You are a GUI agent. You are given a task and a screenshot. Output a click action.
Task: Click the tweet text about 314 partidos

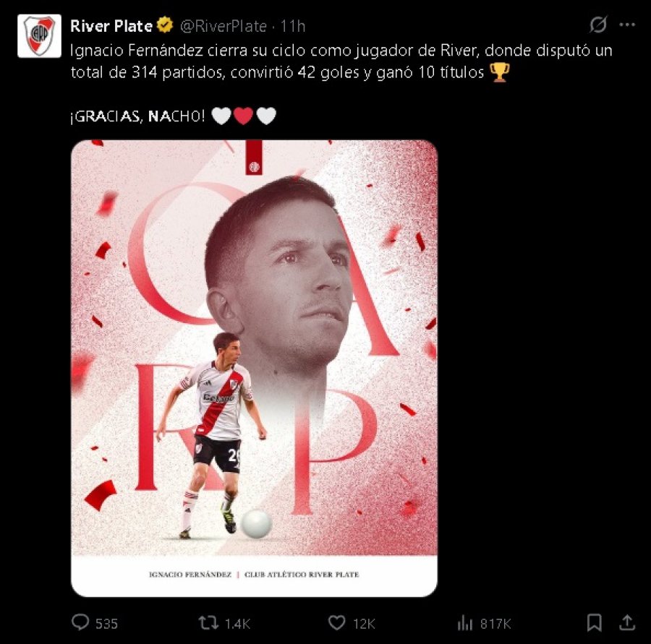(341, 61)
